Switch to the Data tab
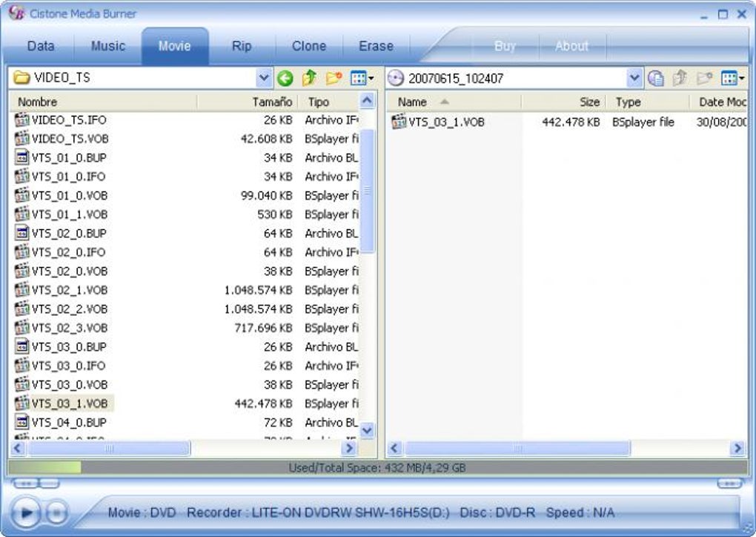 coord(41,46)
